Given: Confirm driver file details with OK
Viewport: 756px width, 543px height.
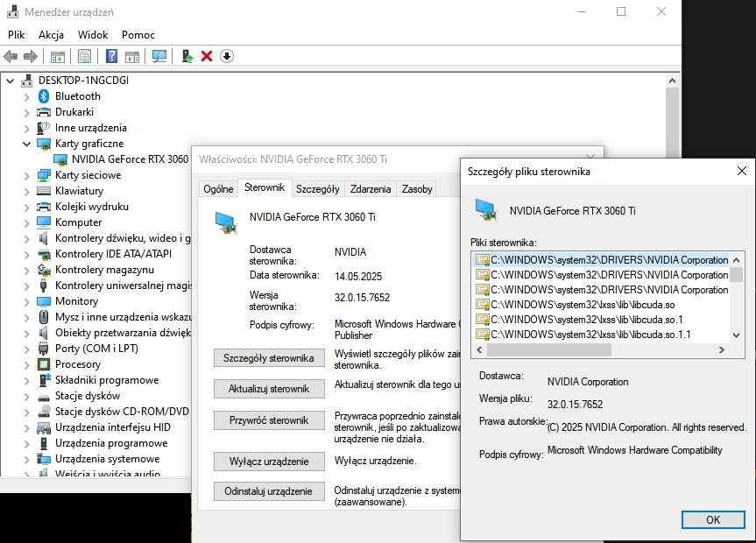Looking at the screenshot, I should tap(713, 520).
